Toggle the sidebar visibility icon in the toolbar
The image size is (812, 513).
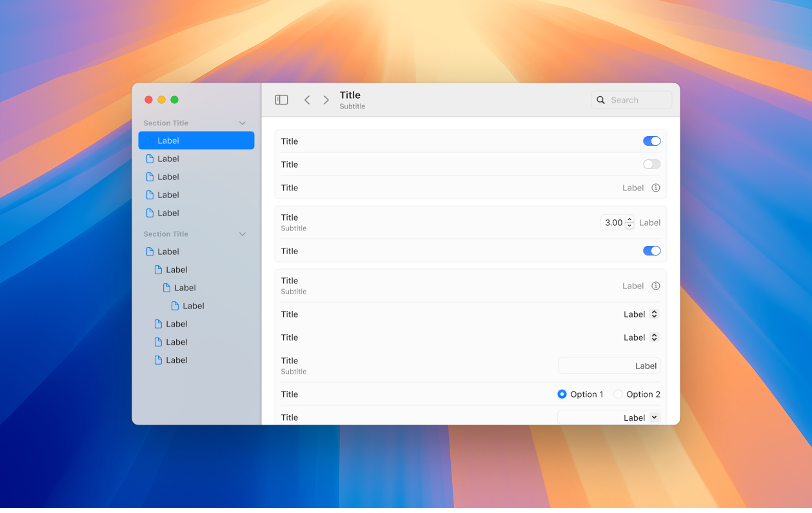tap(281, 99)
